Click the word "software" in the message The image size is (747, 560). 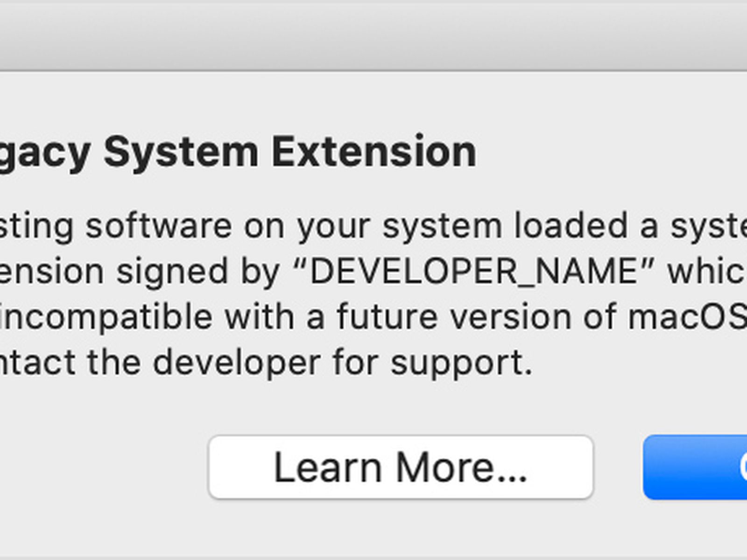tap(159, 226)
